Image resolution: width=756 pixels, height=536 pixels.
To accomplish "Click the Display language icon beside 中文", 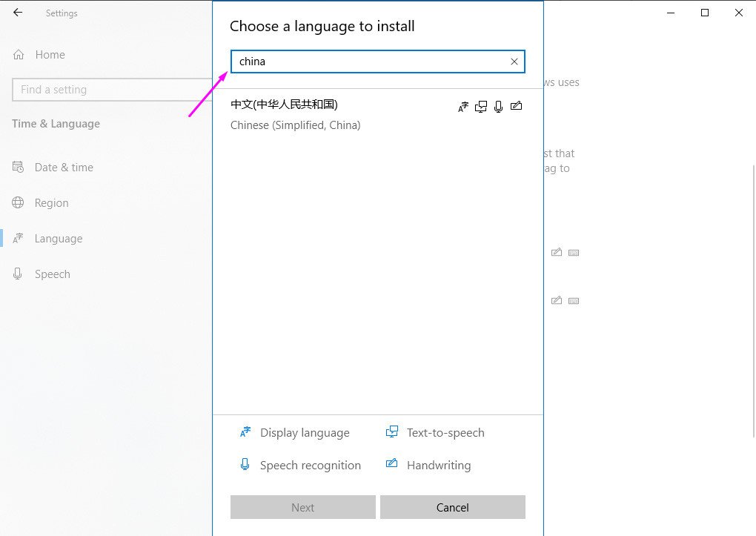I will point(463,106).
